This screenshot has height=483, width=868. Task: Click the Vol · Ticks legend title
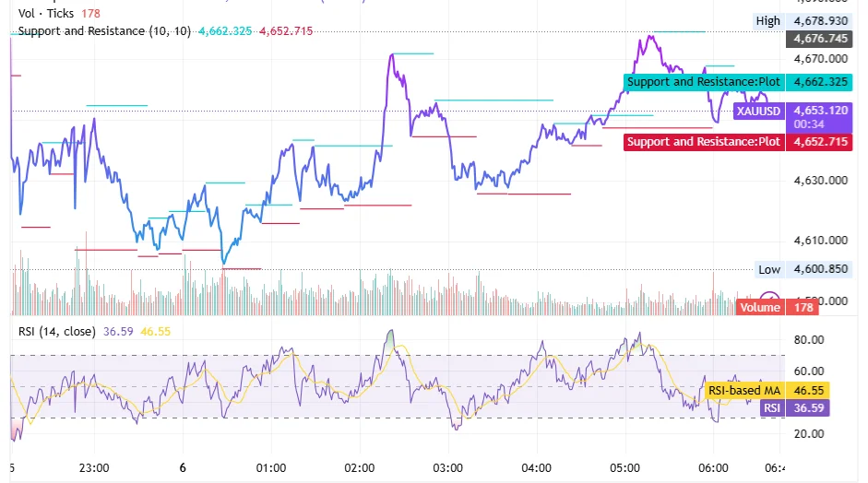coord(46,14)
